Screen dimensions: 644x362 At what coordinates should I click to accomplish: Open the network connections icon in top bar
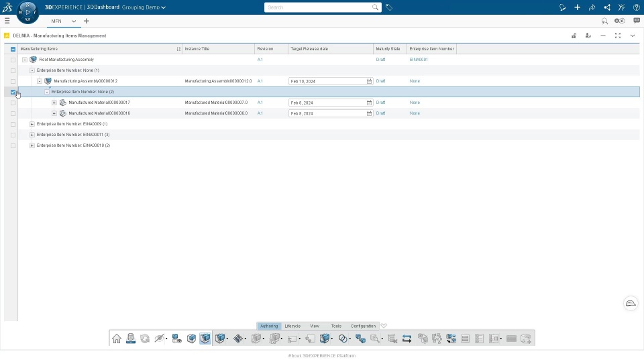coord(606,7)
